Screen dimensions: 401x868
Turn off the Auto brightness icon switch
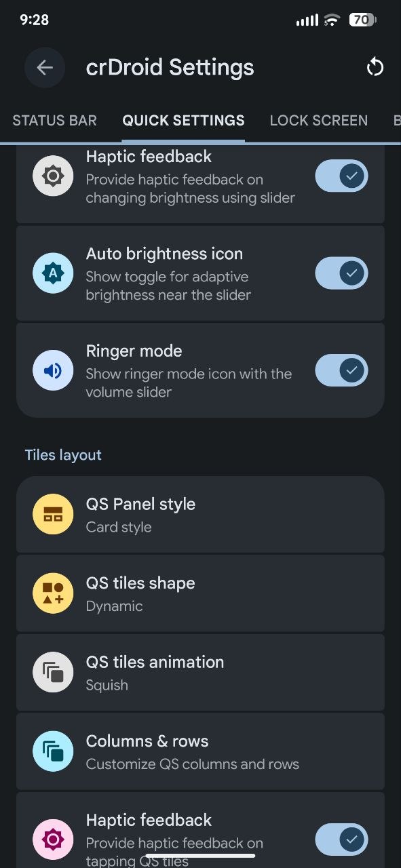(x=341, y=273)
